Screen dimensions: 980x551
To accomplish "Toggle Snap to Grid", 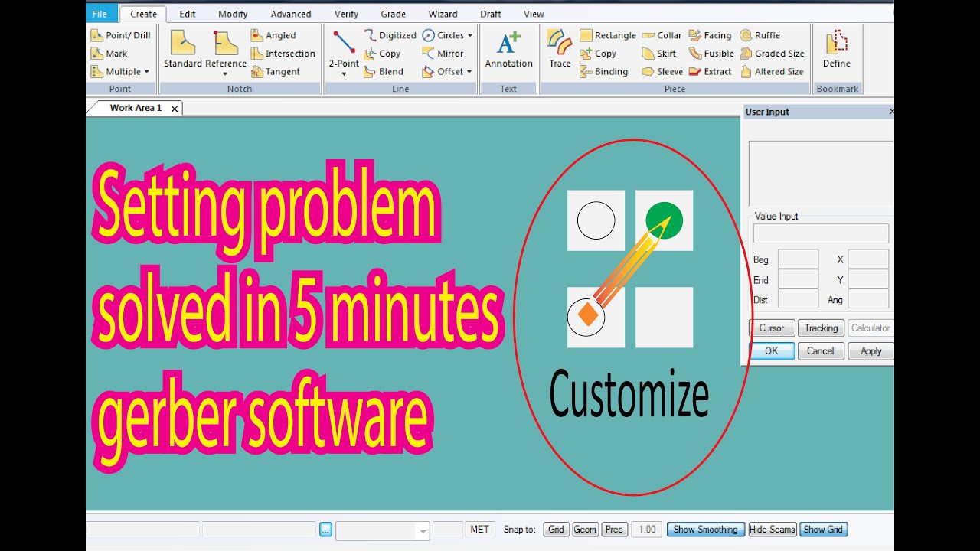I will (557, 530).
